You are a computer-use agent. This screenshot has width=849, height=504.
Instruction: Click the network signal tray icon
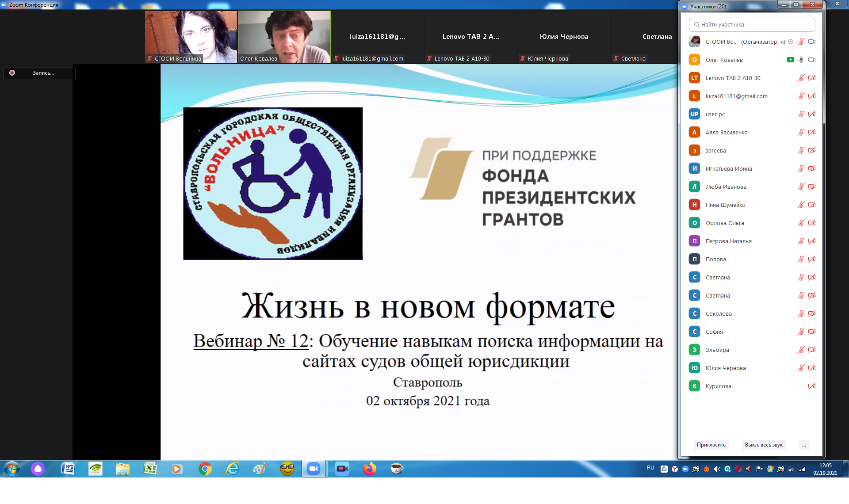click(x=802, y=469)
